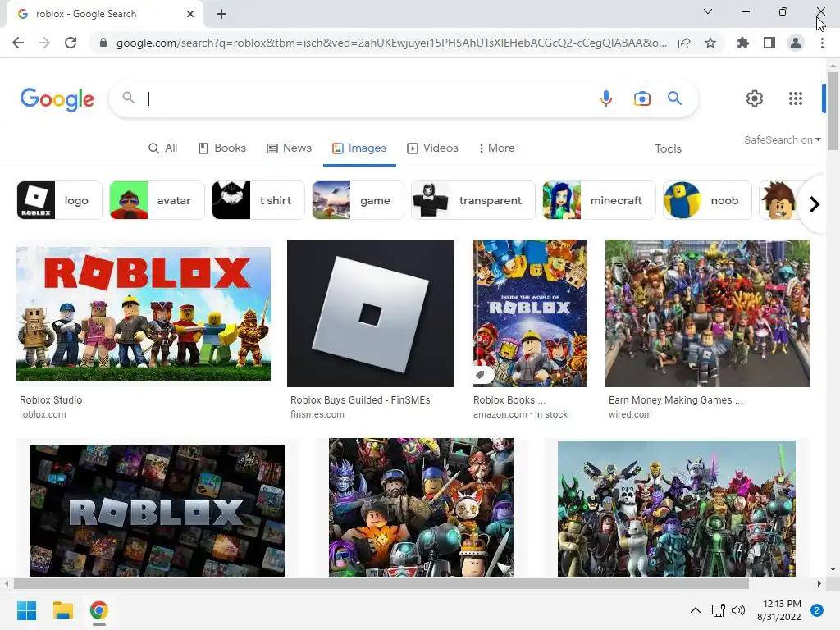The image size is (840, 630).
Task: Open the wired.com source link
Action: pos(630,414)
